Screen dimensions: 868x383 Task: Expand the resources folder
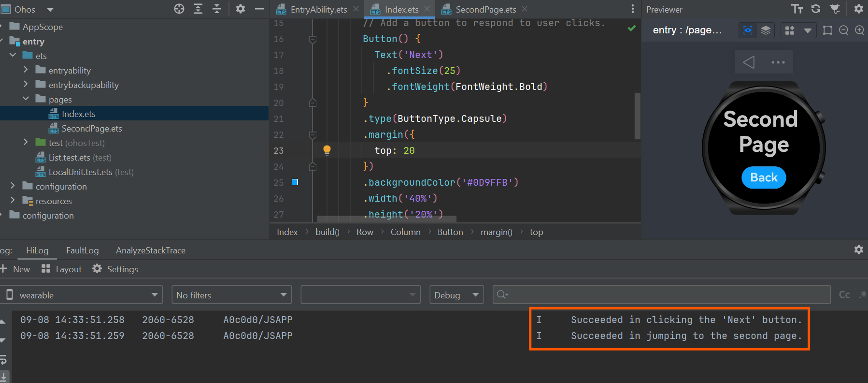(13, 201)
